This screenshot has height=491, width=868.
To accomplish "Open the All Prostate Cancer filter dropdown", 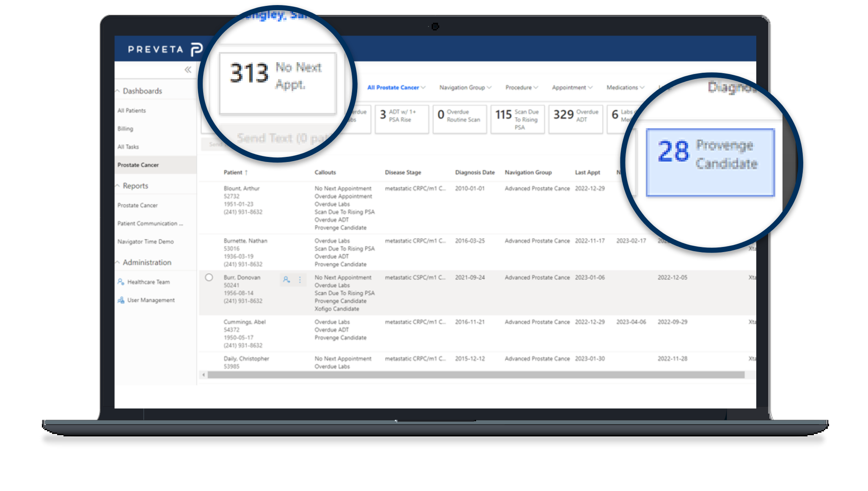I will pyautogui.click(x=396, y=88).
